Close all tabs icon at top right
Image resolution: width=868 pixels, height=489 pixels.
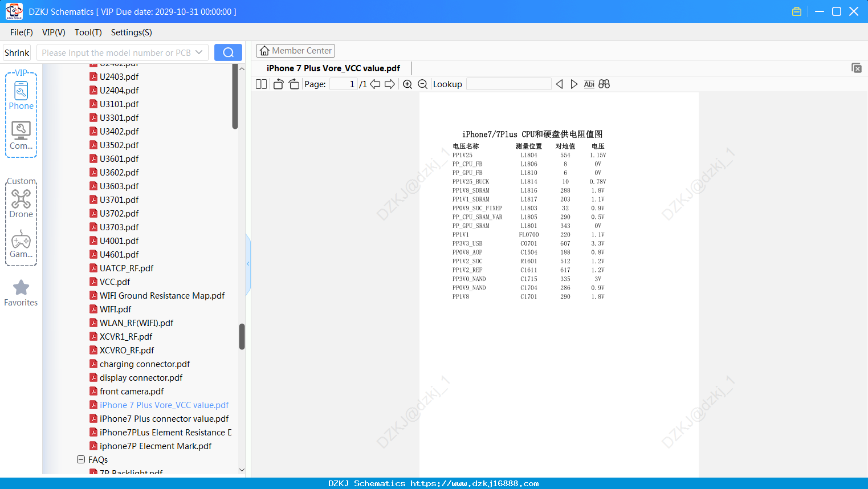(x=857, y=68)
